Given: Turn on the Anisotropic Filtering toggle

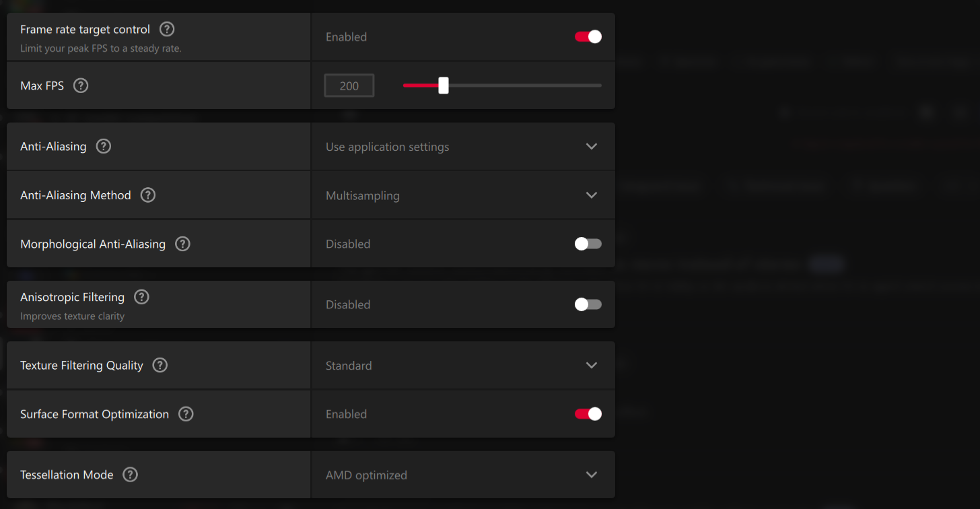Looking at the screenshot, I should tap(588, 304).
